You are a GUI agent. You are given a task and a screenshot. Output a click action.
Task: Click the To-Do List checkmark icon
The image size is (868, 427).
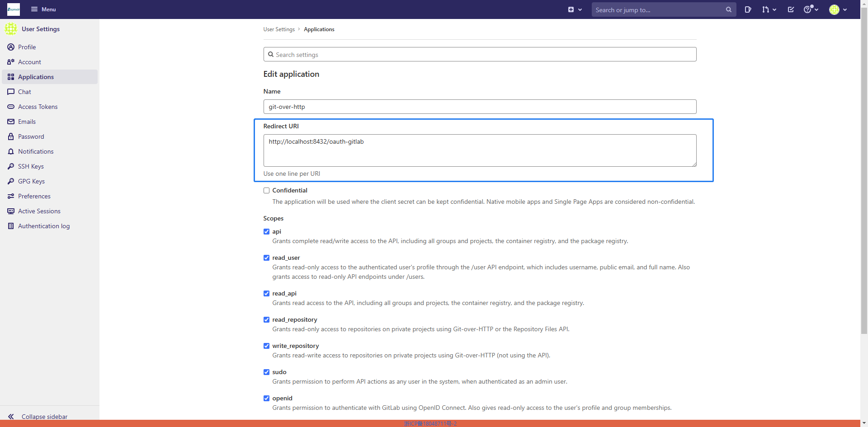tap(791, 9)
